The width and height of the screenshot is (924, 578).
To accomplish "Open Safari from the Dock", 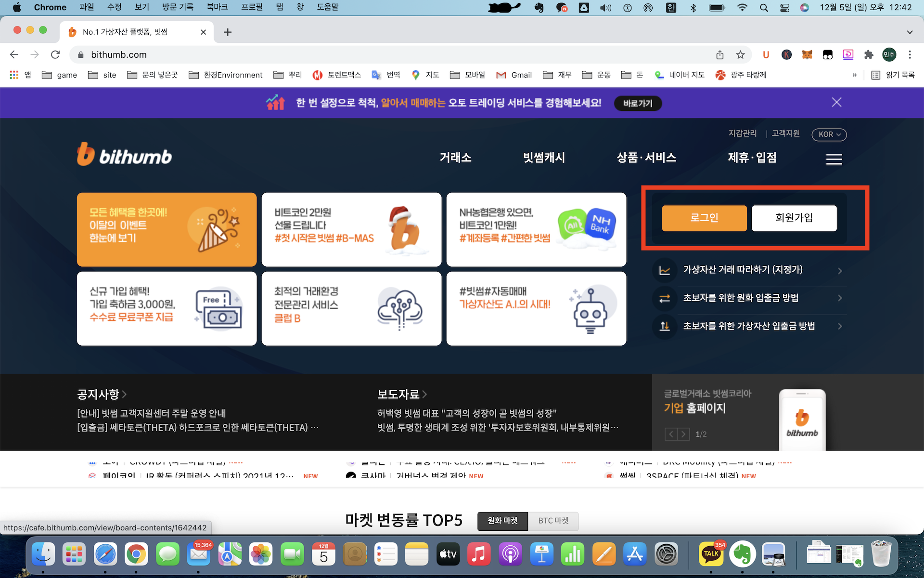I will (105, 554).
